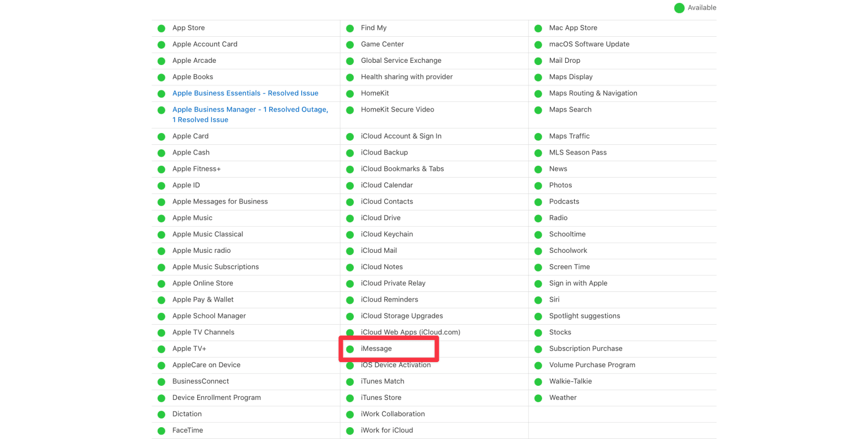Open the Apple Business Essentials resolved issue link
868x439 pixels.
click(x=245, y=93)
